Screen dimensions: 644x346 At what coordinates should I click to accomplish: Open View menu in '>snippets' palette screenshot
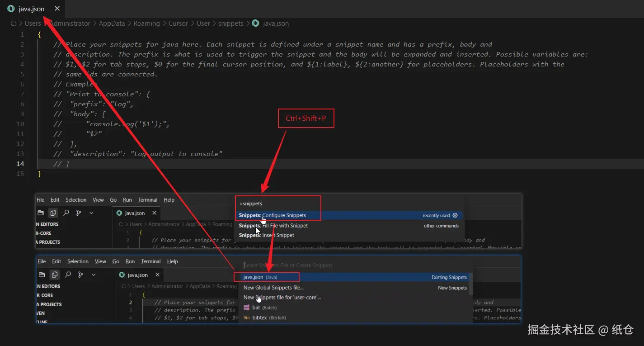point(98,200)
